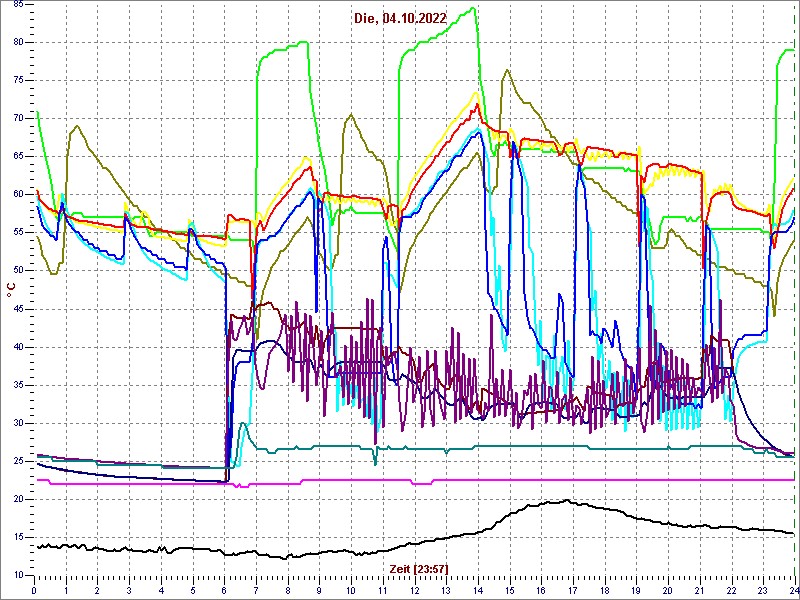The height and width of the screenshot is (600, 800).
Task: Select hour 24 tick label on time axis
Action: click(793, 590)
